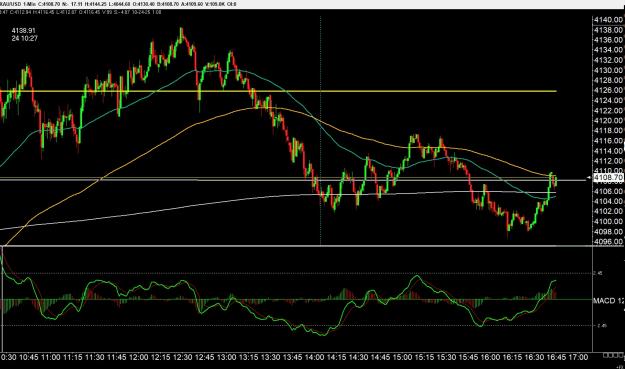Click the 4140.00 price axis label
The width and height of the screenshot is (625, 369).
tap(609, 20)
